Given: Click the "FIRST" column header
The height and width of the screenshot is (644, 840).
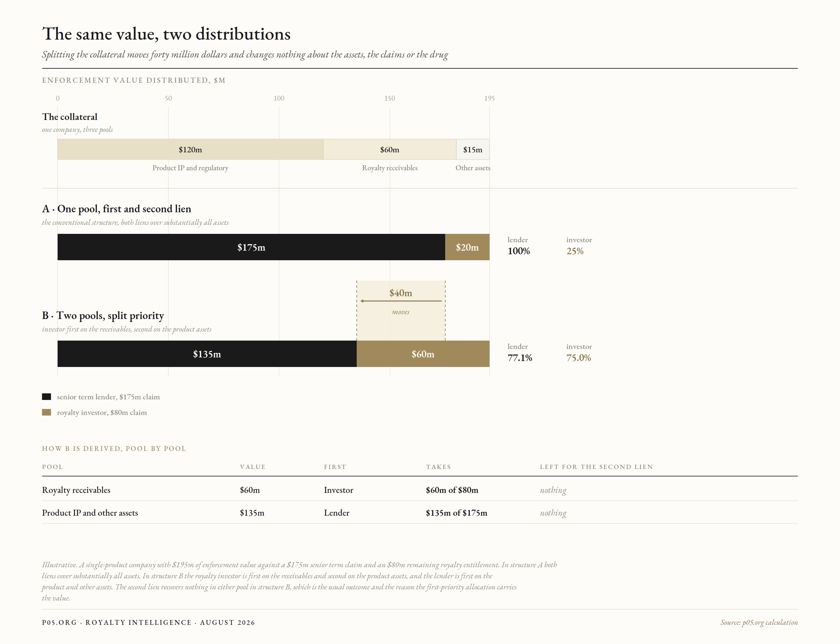Looking at the screenshot, I should (335, 467).
